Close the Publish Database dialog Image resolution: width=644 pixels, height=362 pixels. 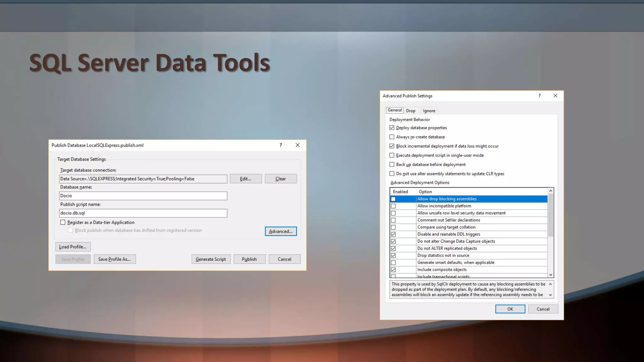pos(297,145)
